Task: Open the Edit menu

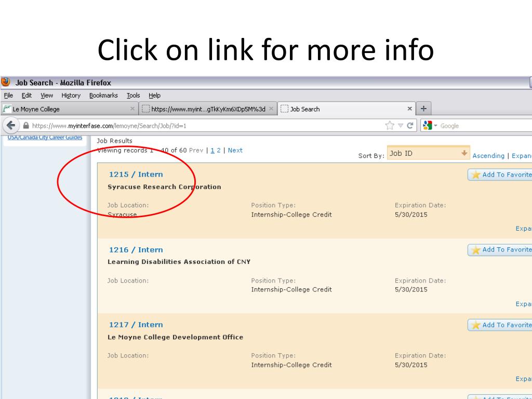Action: point(26,96)
